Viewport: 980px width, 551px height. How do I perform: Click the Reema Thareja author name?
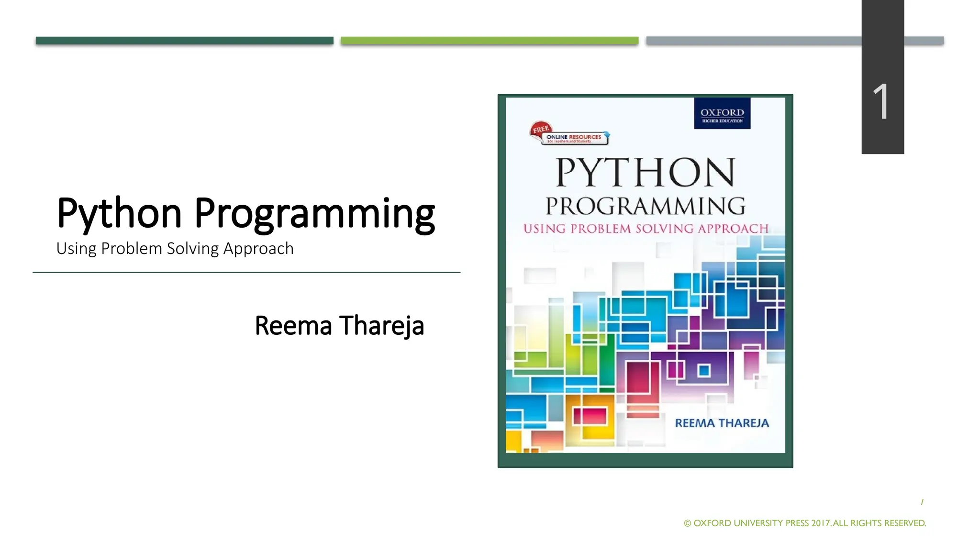click(x=339, y=326)
